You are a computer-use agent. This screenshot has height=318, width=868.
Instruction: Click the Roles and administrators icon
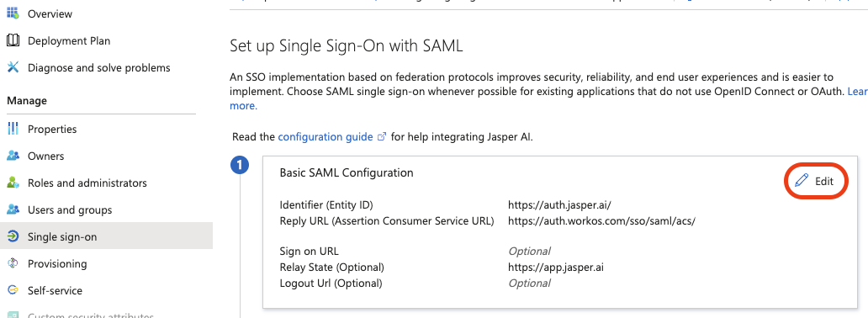click(13, 183)
